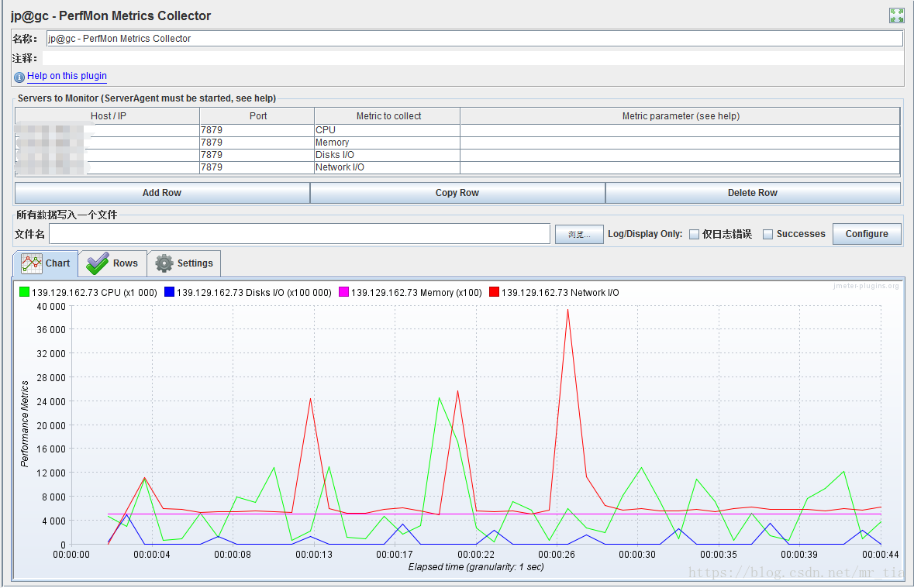Click the Disks I/O (x100 000) legend label
914x588 pixels.
(x=254, y=293)
